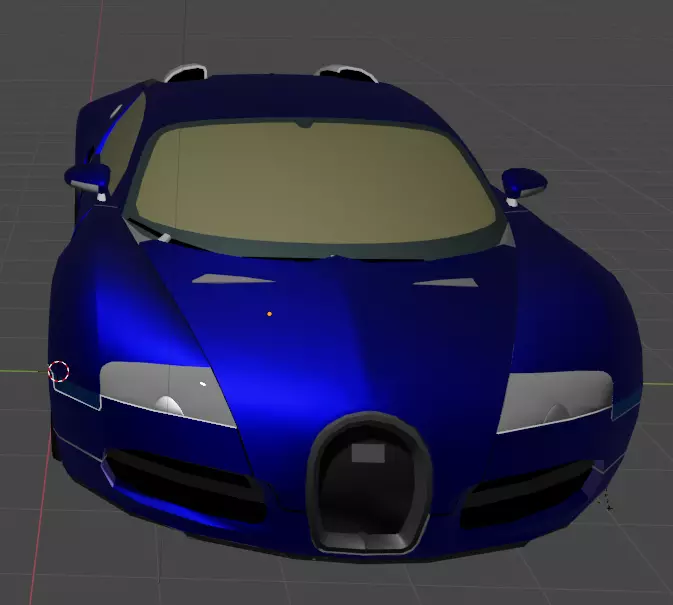
Task: Click the gray hood vent nearest the orange dot
Action: click(232, 279)
